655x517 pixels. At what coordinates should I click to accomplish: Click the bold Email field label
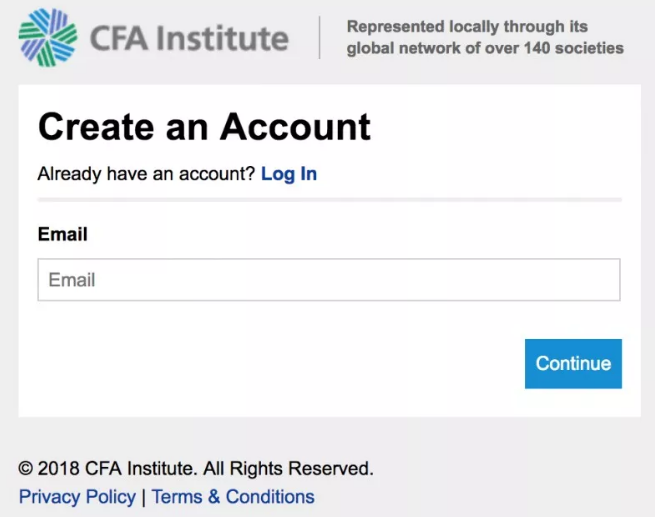coord(62,234)
